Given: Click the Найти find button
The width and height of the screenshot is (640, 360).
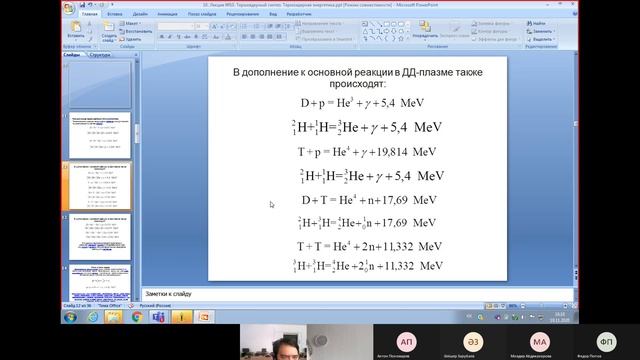Looking at the screenshot, I should click(536, 24).
